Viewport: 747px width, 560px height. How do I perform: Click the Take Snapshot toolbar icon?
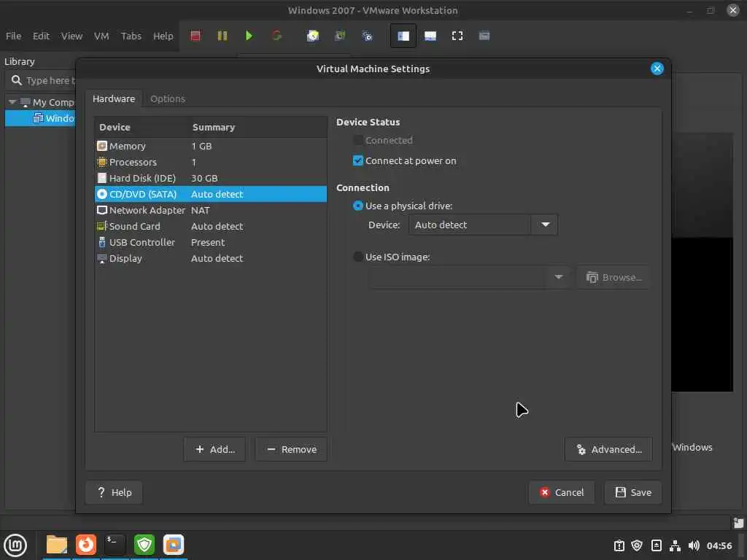coord(312,36)
